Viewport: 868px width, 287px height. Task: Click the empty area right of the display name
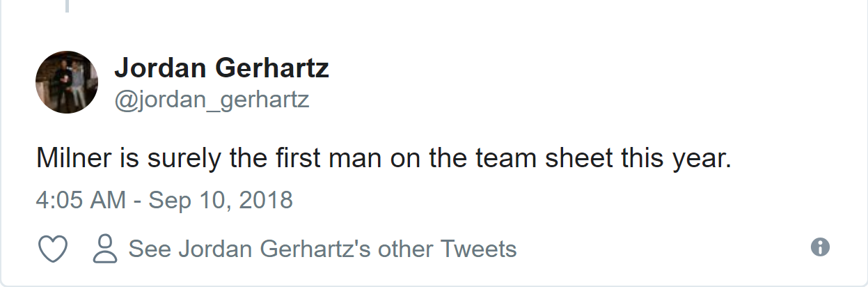pyautogui.click(x=557, y=68)
